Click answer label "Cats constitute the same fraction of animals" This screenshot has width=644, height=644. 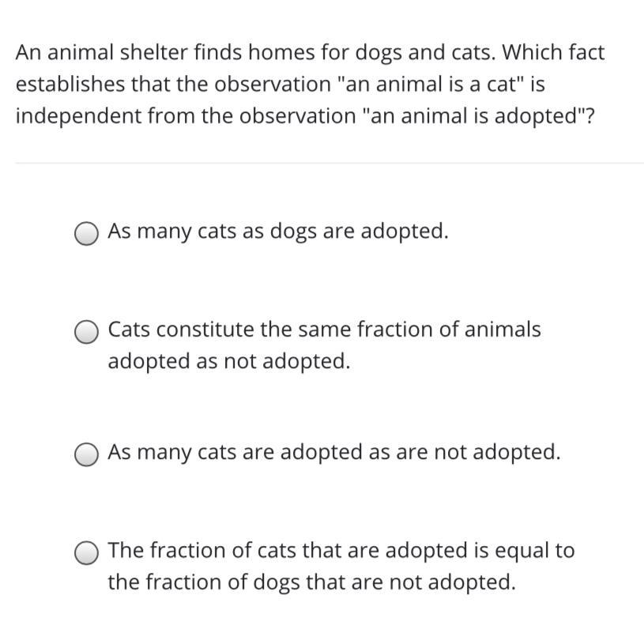pyautogui.click(x=325, y=330)
